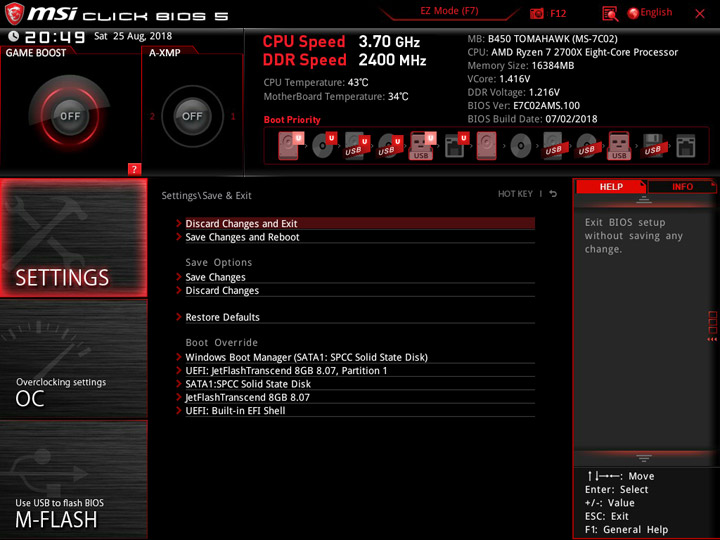720x540 pixels.
Task: Click the clock icon beside 20:49
Action: pos(13,36)
